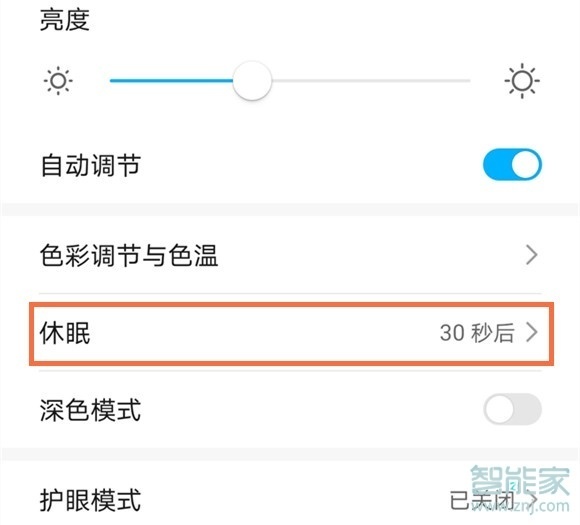Tap the 自动调节 label text
Screen dimensions: 580x525
point(90,165)
